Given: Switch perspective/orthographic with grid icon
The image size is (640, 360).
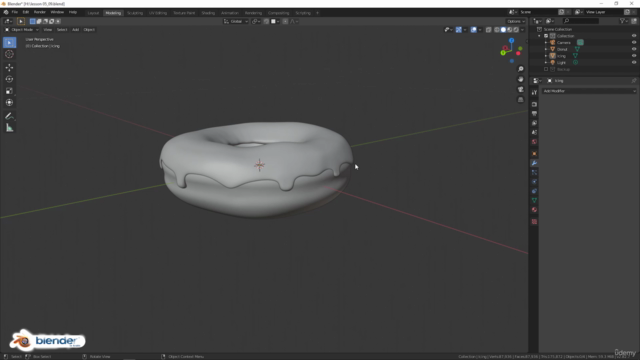Looking at the screenshot, I should (x=520, y=100).
